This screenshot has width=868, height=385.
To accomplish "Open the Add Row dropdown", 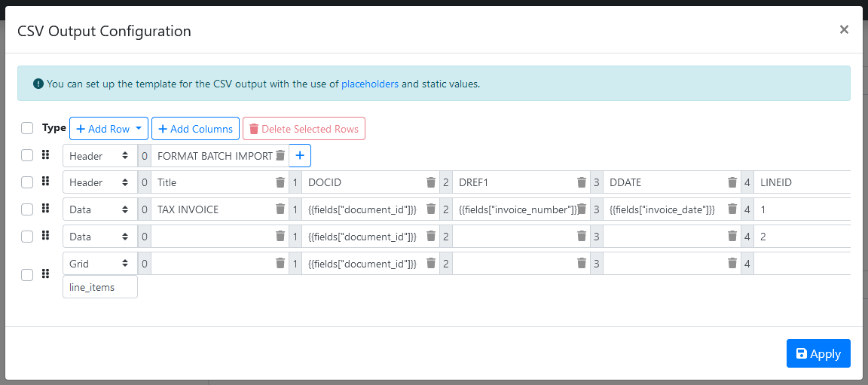I will (x=108, y=129).
